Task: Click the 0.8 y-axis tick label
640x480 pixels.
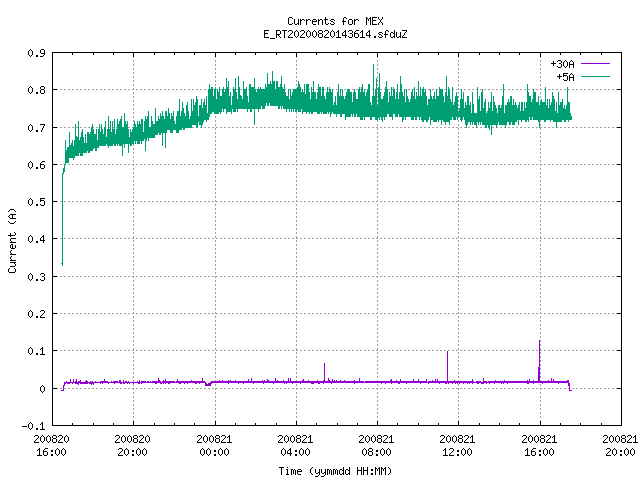Action: pos(36,90)
